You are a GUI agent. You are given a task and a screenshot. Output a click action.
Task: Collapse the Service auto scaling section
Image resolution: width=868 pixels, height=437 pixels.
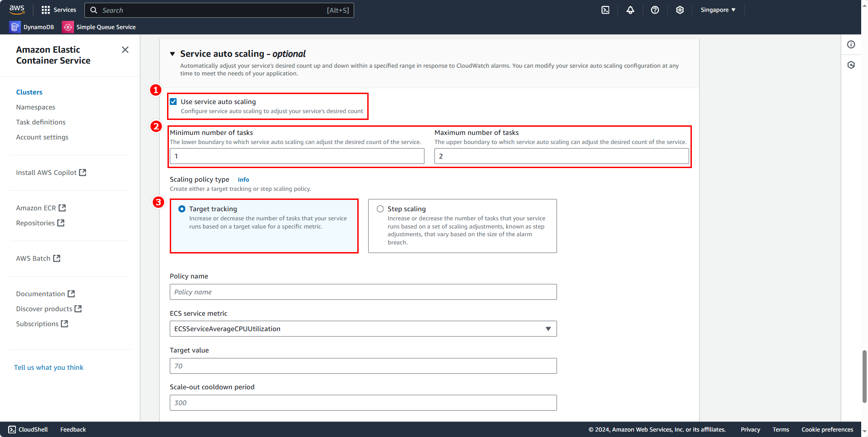click(x=173, y=54)
